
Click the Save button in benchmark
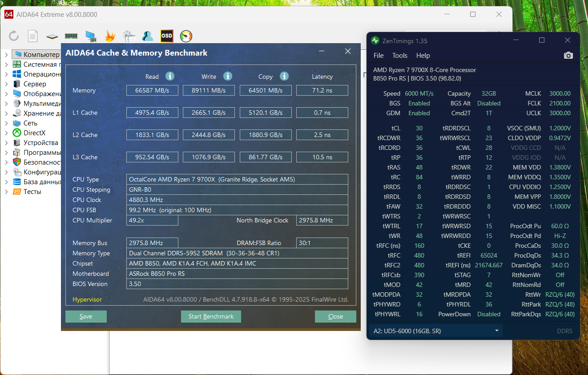[x=86, y=316]
